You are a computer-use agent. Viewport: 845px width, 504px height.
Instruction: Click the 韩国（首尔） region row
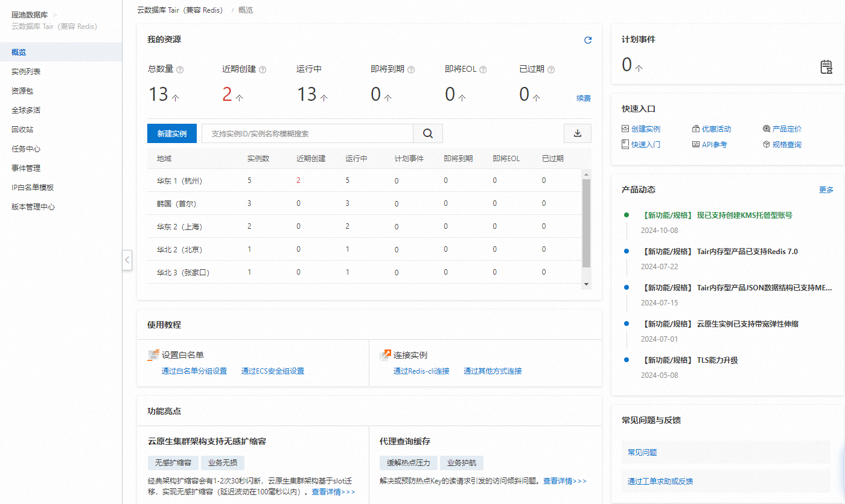(x=364, y=203)
